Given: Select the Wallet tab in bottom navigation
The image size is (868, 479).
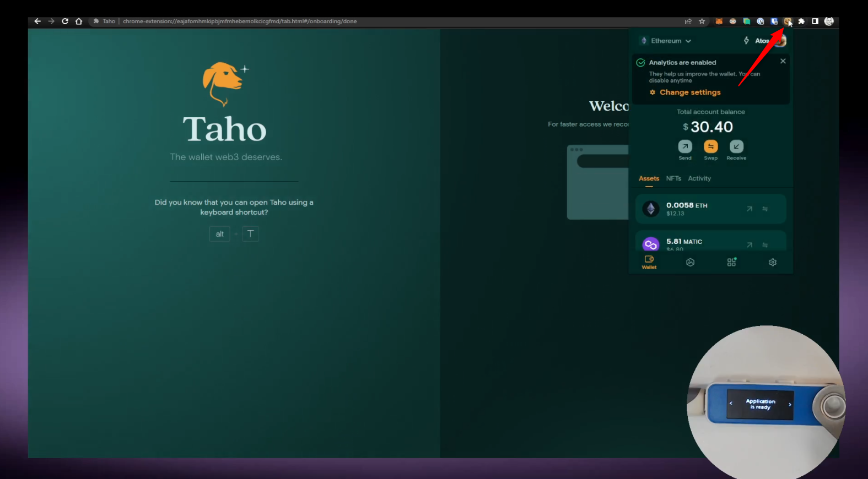Looking at the screenshot, I should point(649,262).
